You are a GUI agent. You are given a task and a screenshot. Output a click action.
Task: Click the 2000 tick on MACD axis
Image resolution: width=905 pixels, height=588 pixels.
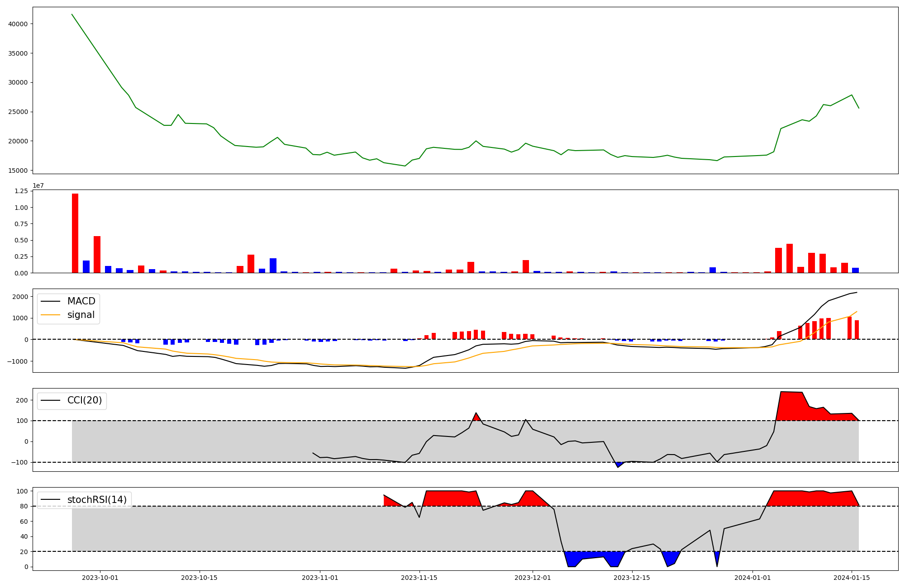(20, 297)
